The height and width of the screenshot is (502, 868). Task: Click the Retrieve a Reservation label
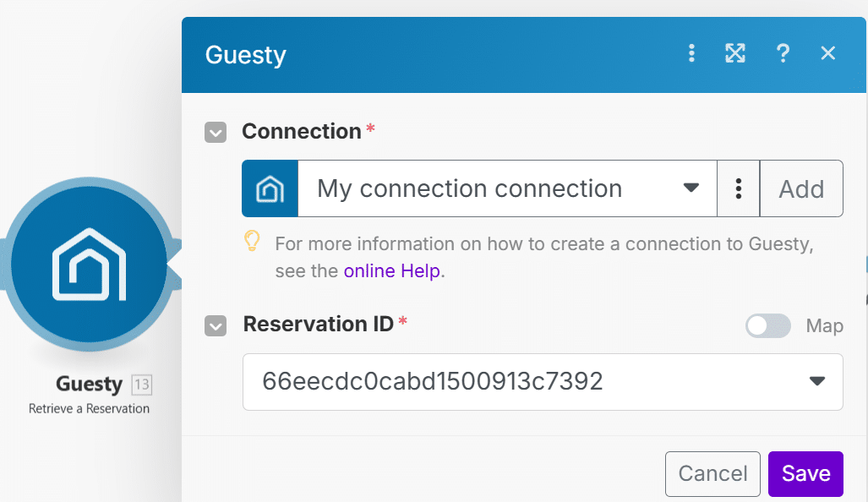tap(89, 409)
